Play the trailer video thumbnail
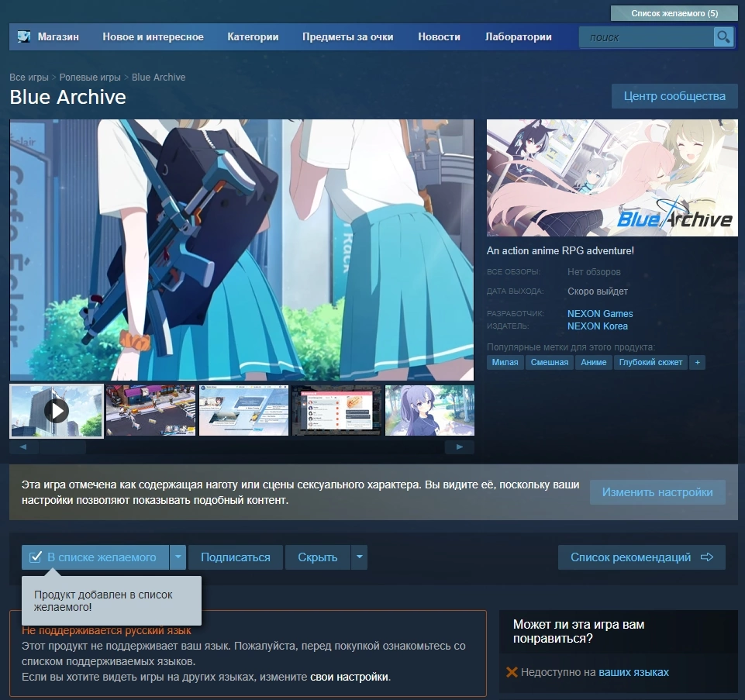Viewport: 745px width, 700px height. tap(57, 411)
